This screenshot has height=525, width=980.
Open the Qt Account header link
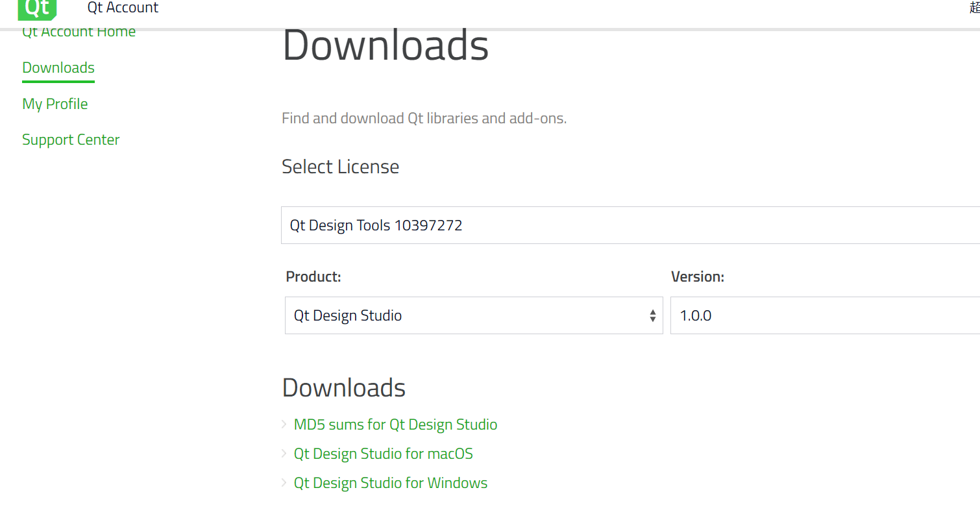click(123, 8)
